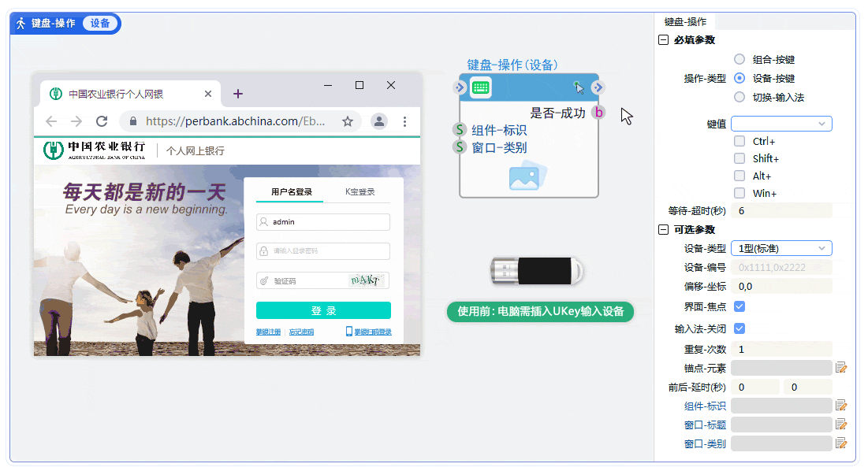The width and height of the screenshot is (868, 471).
Task: Select the 组合-按键 radio option
Action: coord(739,59)
